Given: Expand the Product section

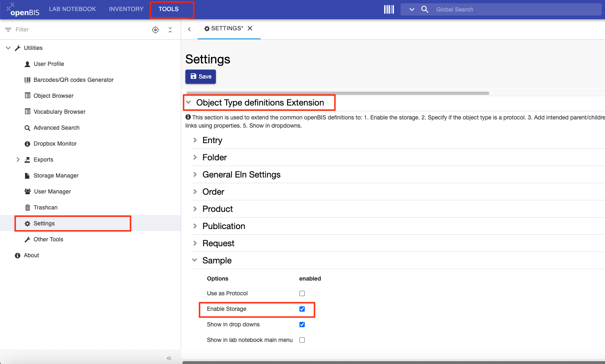Looking at the screenshot, I should click(195, 209).
